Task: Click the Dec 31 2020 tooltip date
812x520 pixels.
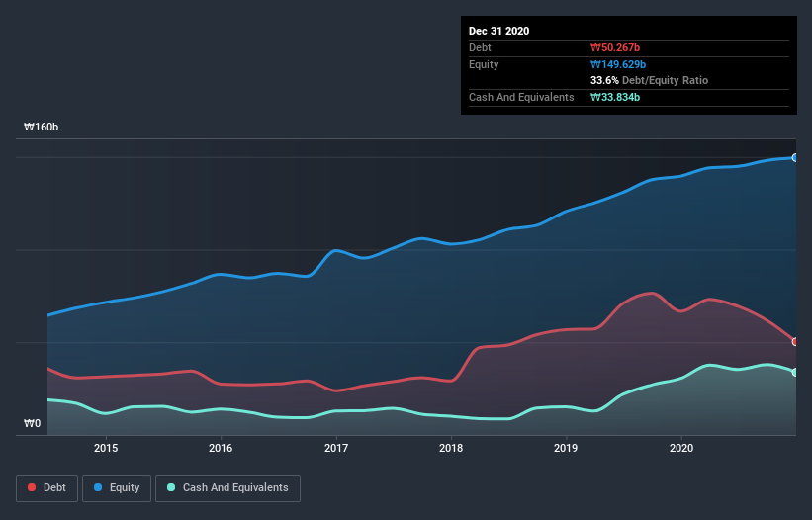Action: pyautogui.click(x=498, y=31)
